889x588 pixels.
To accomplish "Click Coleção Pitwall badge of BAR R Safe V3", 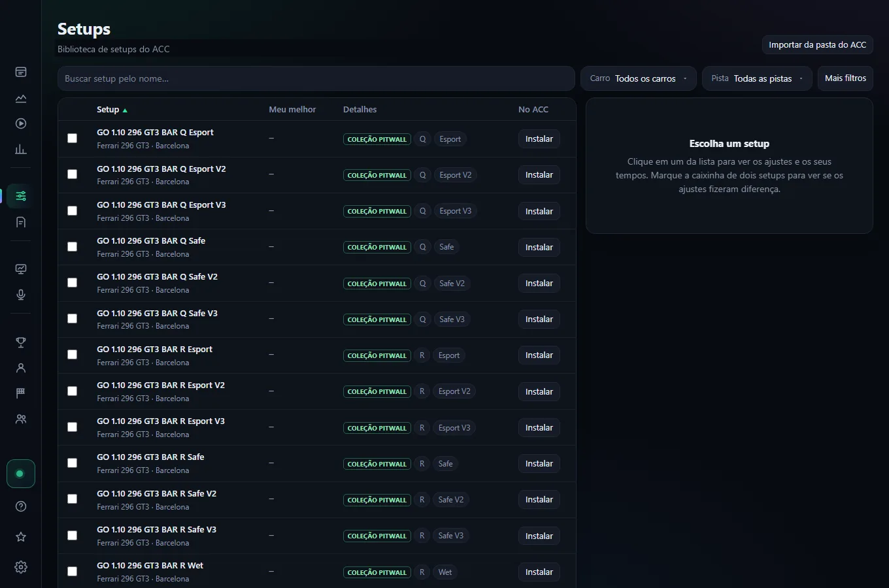I will pos(377,536).
